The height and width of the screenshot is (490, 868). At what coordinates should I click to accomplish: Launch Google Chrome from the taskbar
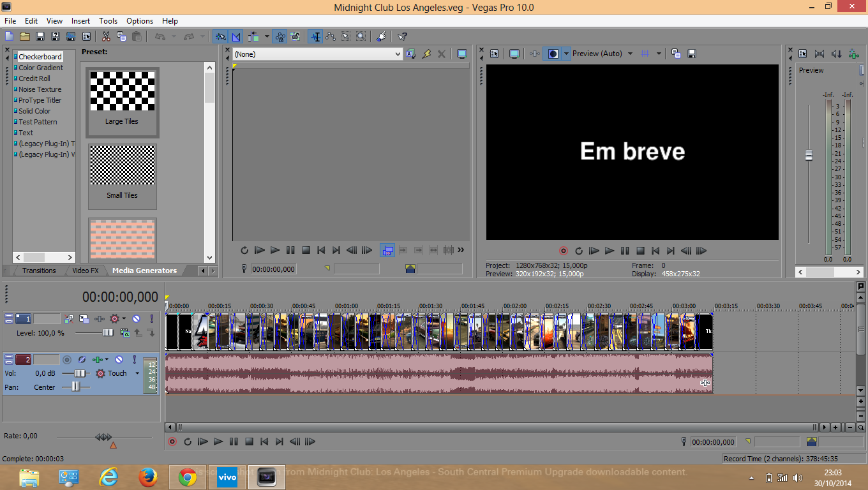pos(187,477)
